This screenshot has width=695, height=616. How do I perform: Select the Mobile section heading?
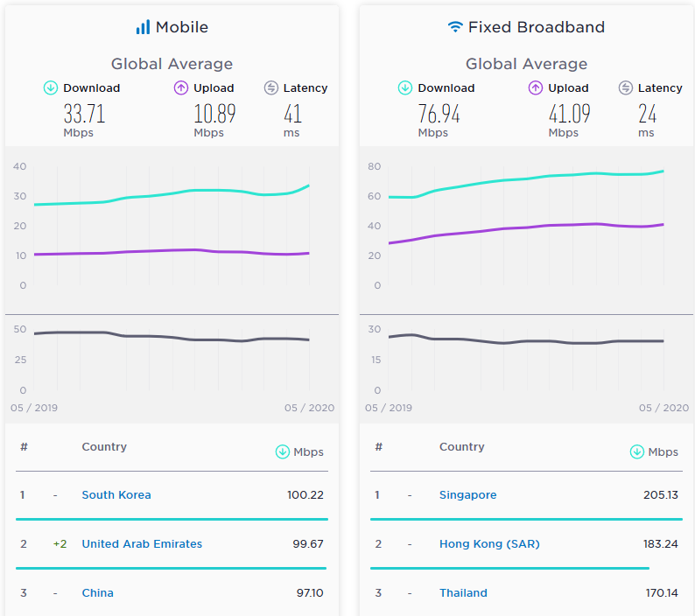tap(182, 27)
